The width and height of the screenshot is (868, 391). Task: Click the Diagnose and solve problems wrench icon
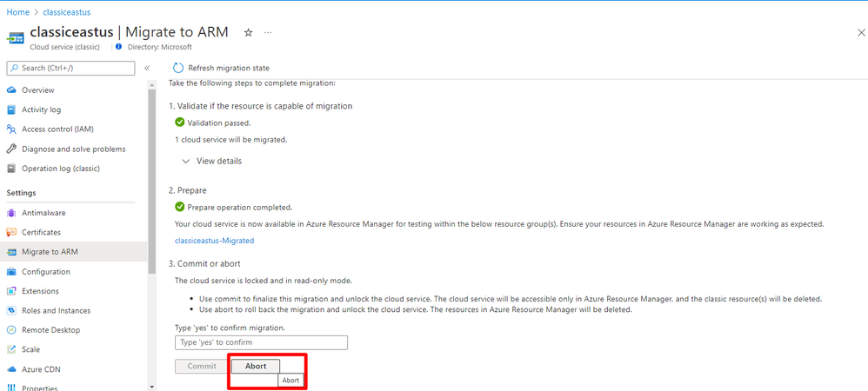tap(11, 149)
